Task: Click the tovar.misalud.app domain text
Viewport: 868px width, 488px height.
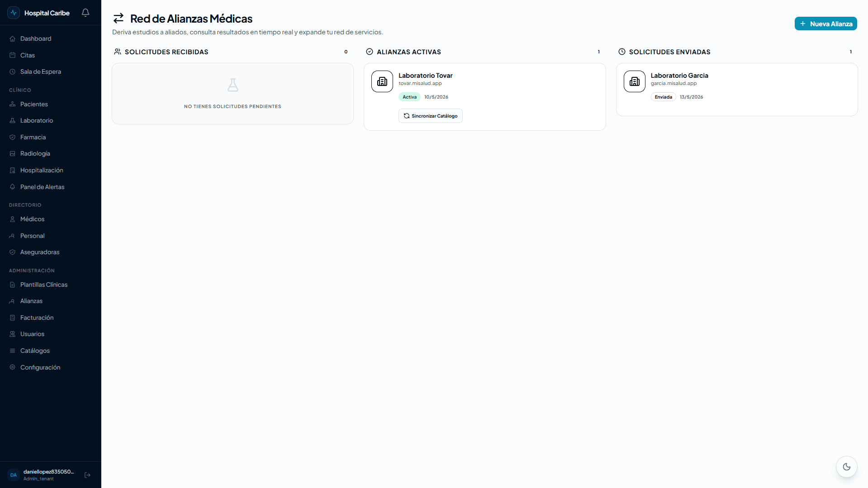Action: pos(420,83)
